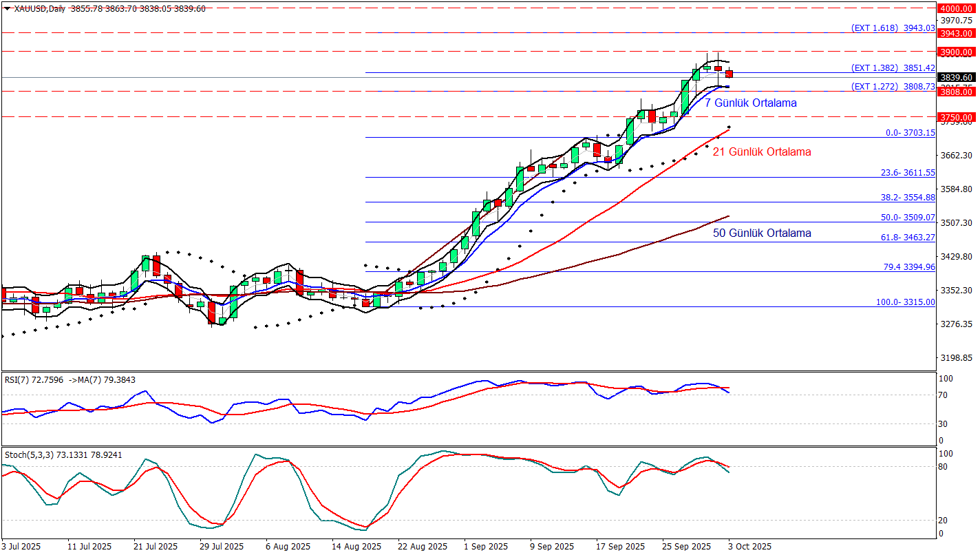Select the red 4000.00 price tag
Viewport: 980px width, 555px height.
click(957, 8)
